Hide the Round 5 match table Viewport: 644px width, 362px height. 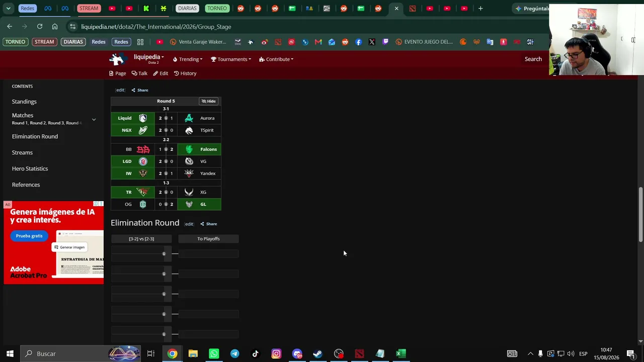coord(208,101)
